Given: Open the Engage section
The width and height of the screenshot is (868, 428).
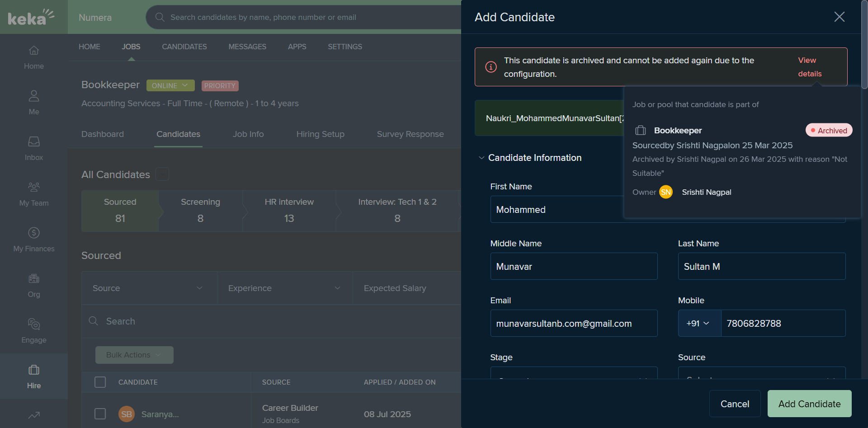Looking at the screenshot, I should point(34,331).
